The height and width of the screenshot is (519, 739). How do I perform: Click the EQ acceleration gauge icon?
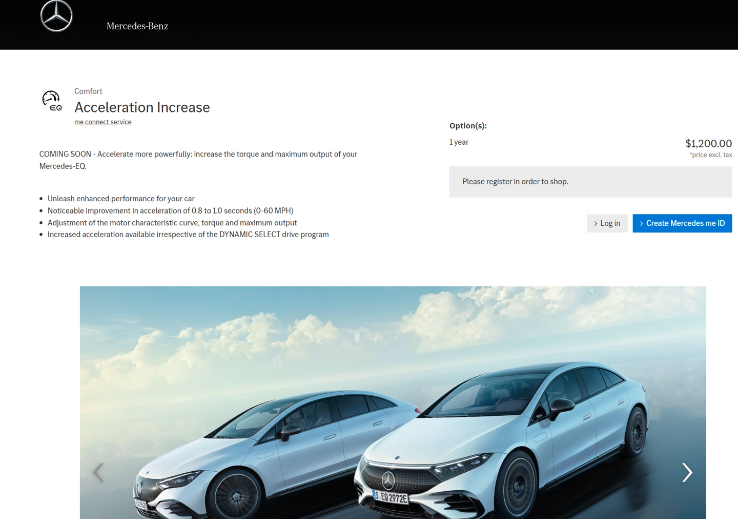click(x=51, y=100)
